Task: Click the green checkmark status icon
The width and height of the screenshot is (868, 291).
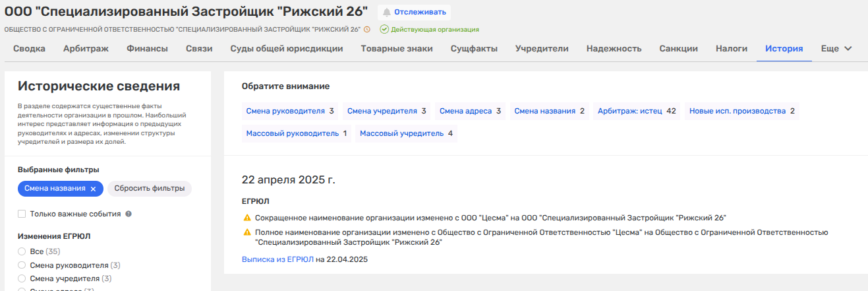Action: click(x=384, y=29)
